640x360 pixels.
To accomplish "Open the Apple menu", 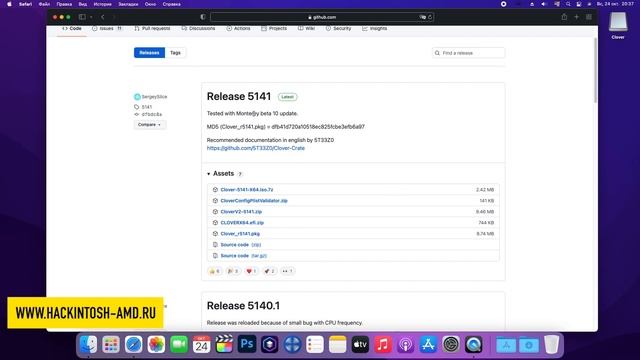I will 9,4.
